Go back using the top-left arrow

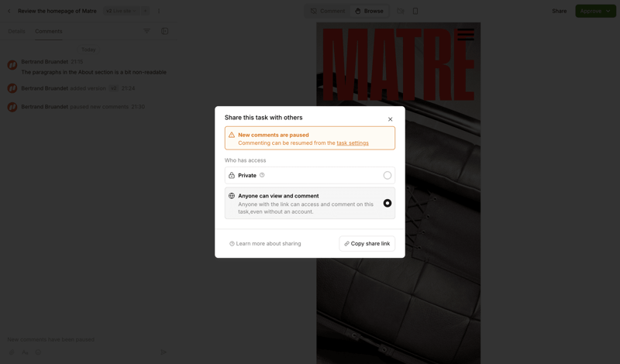pyautogui.click(x=9, y=11)
